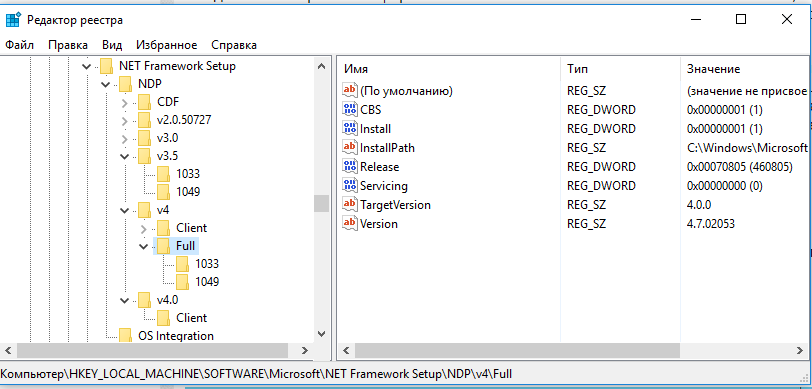Select 1049 key under Full
This screenshot has width=812, height=389.
click(207, 282)
